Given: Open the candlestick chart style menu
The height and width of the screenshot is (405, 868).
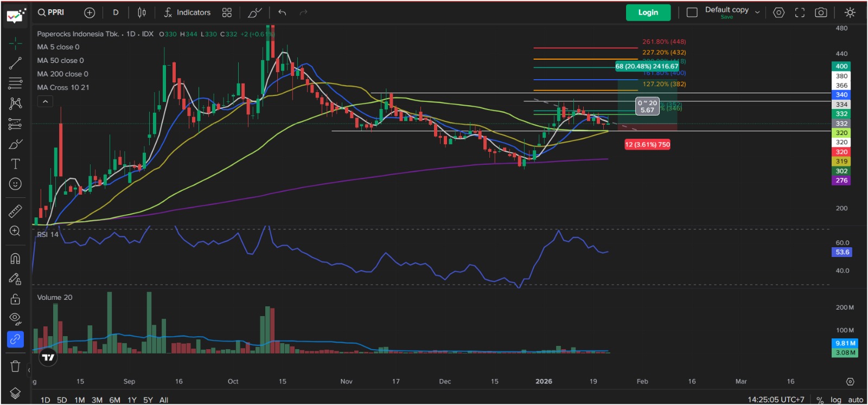Looking at the screenshot, I should point(142,12).
